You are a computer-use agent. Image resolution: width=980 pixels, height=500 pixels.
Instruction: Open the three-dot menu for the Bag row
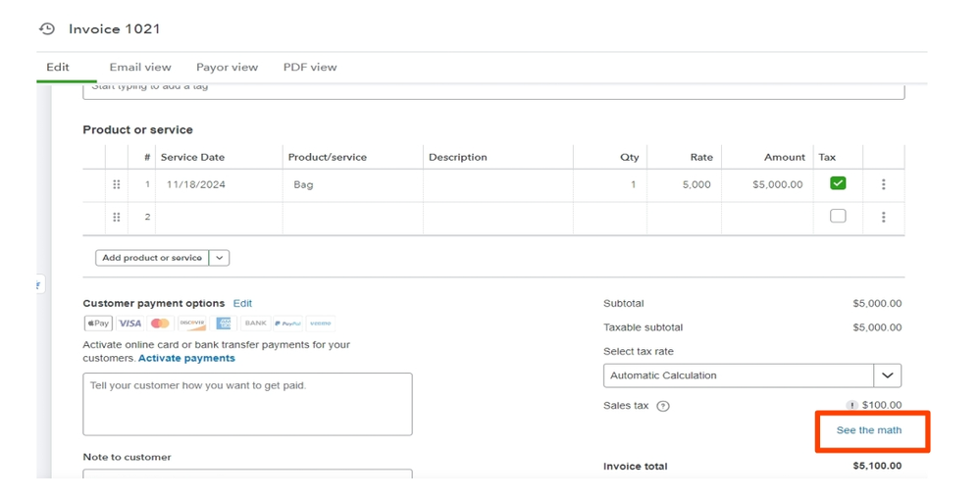pyautogui.click(x=883, y=184)
